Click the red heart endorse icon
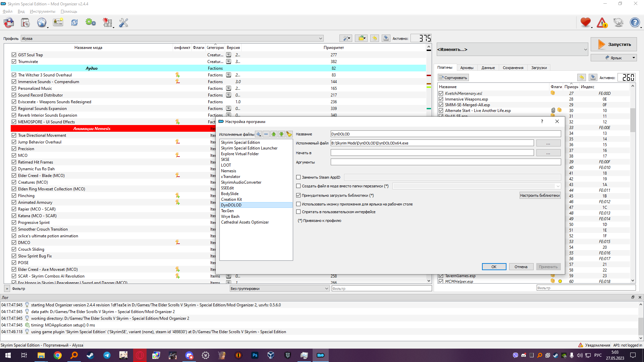Image resolution: width=644 pixels, height=362 pixels. coord(586,23)
